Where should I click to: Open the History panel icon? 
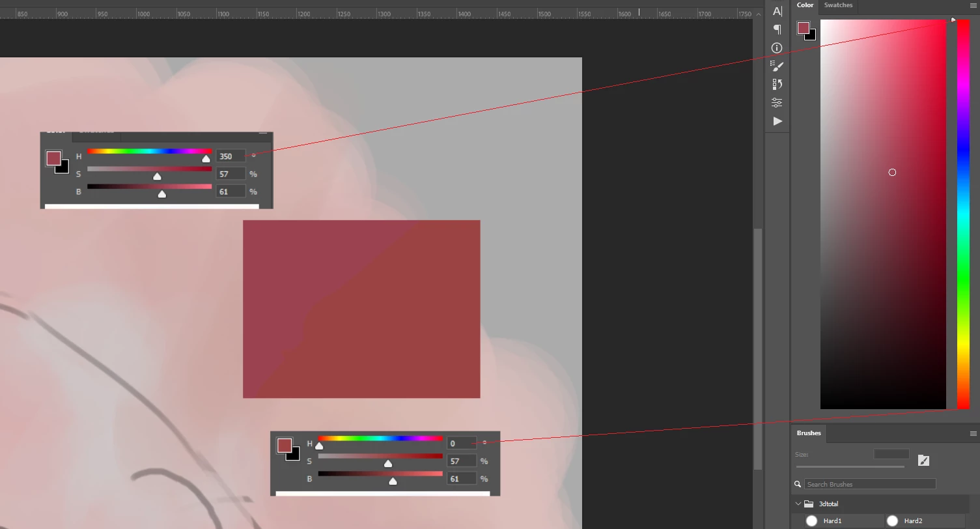[777, 84]
